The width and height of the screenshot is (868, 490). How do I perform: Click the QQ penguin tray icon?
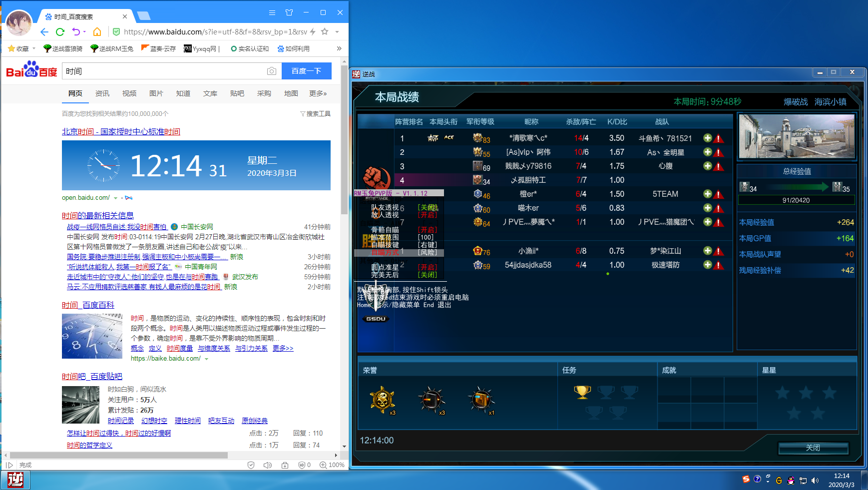(x=791, y=480)
